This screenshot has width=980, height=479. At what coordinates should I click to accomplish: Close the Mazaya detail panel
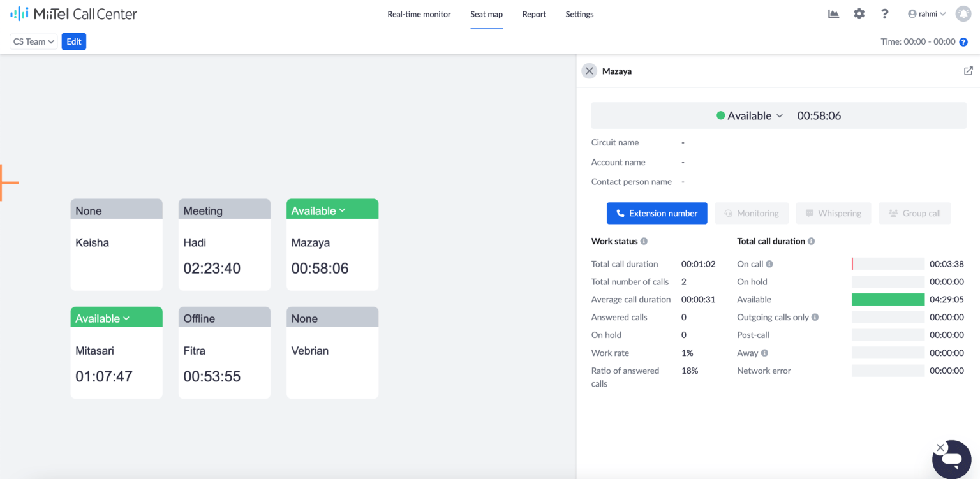pos(589,71)
